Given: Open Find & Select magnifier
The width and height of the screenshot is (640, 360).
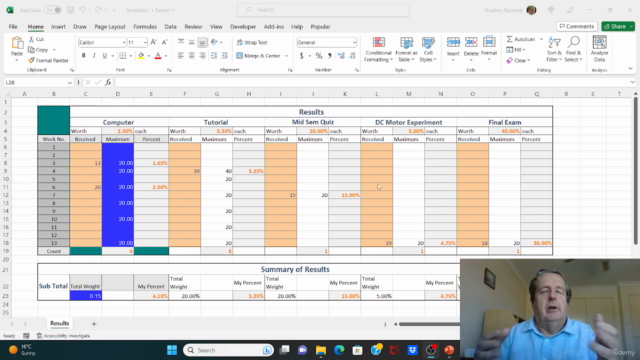Looking at the screenshot, I should pyautogui.click(x=573, y=49).
